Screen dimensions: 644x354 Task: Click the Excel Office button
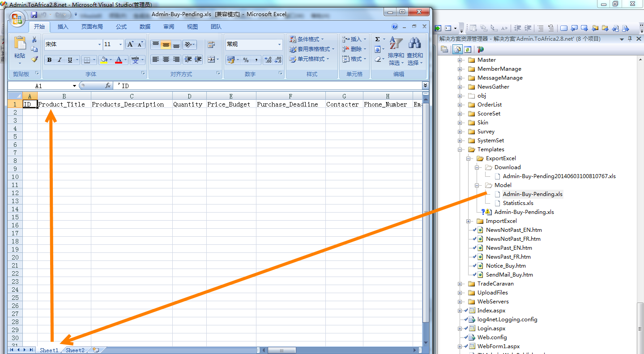click(x=17, y=19)
